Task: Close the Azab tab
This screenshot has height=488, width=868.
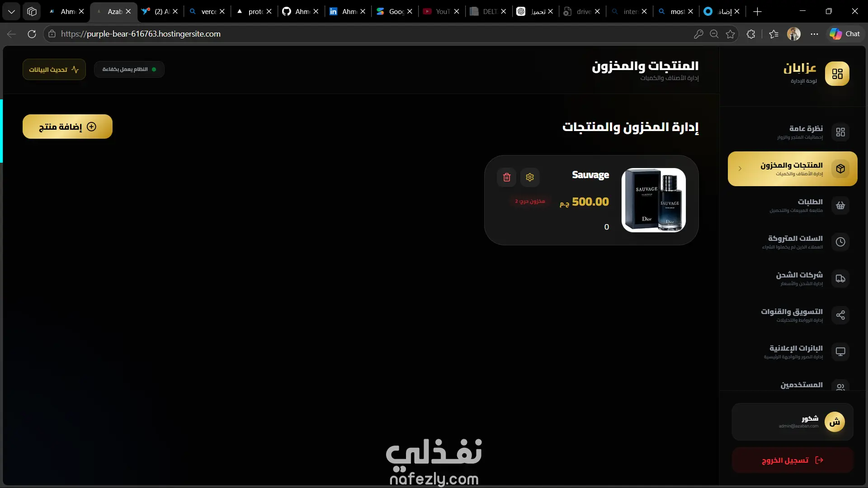Action: click(128, 11)
